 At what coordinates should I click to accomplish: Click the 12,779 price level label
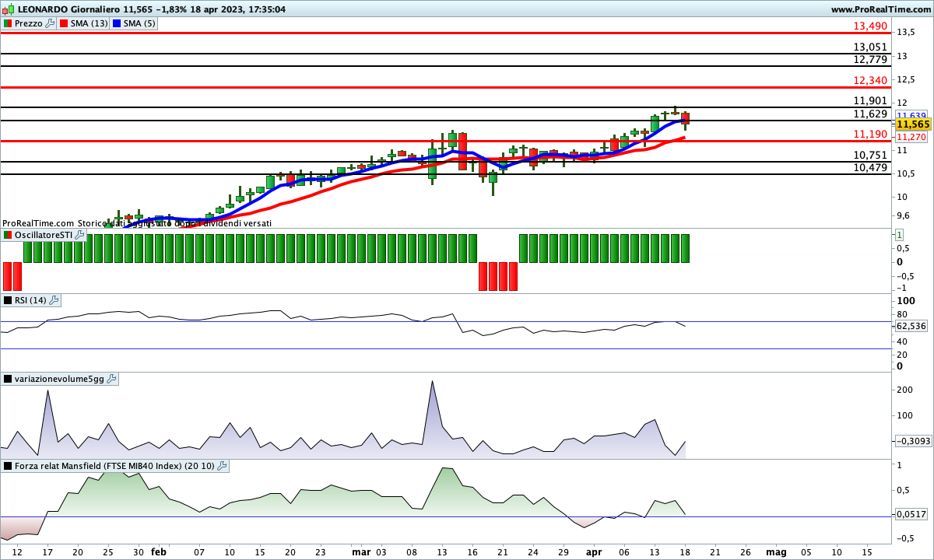click(870, 59)
